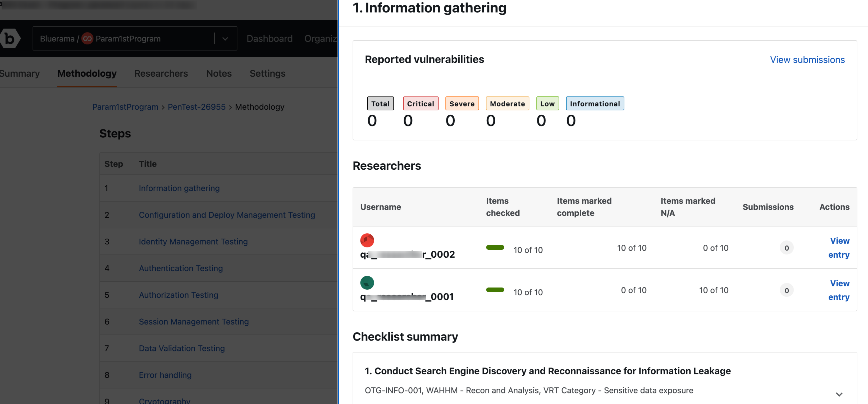This screenshot has width=868, height=404.
Task: Open the Identity Management Testing step
Action: pyautogui.click(x=193, y=242)
